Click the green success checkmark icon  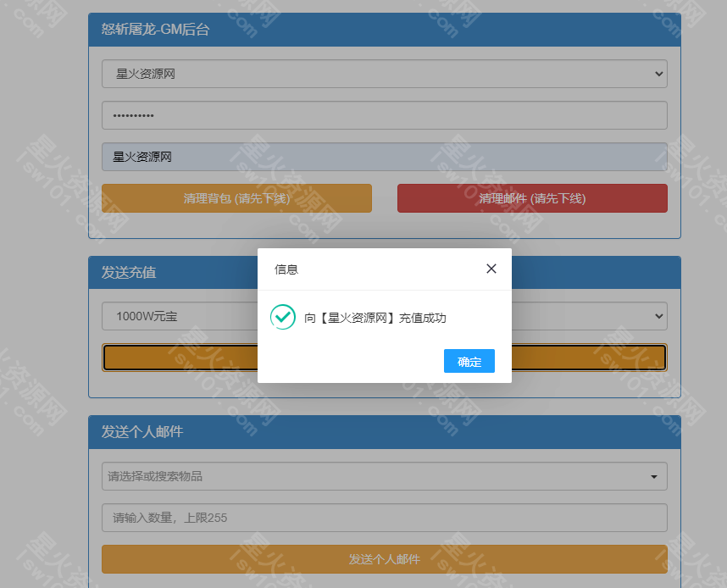(282, 317)
